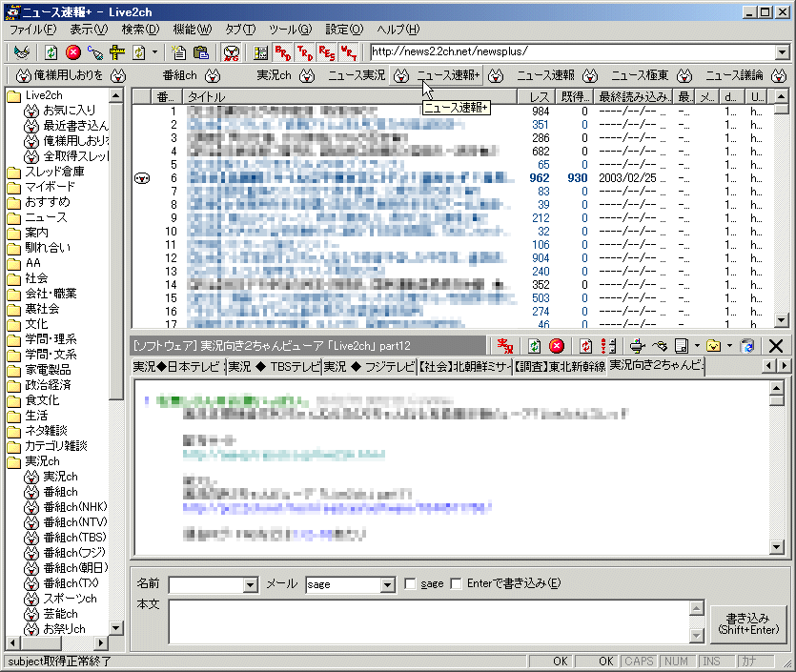Click inside the 本文 message text field

point(429,623)
